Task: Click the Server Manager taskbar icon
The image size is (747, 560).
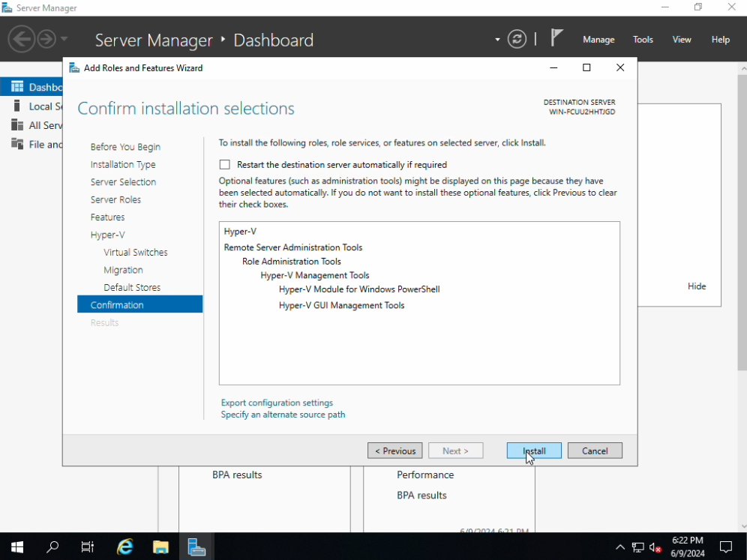Action: click(196, 547)
